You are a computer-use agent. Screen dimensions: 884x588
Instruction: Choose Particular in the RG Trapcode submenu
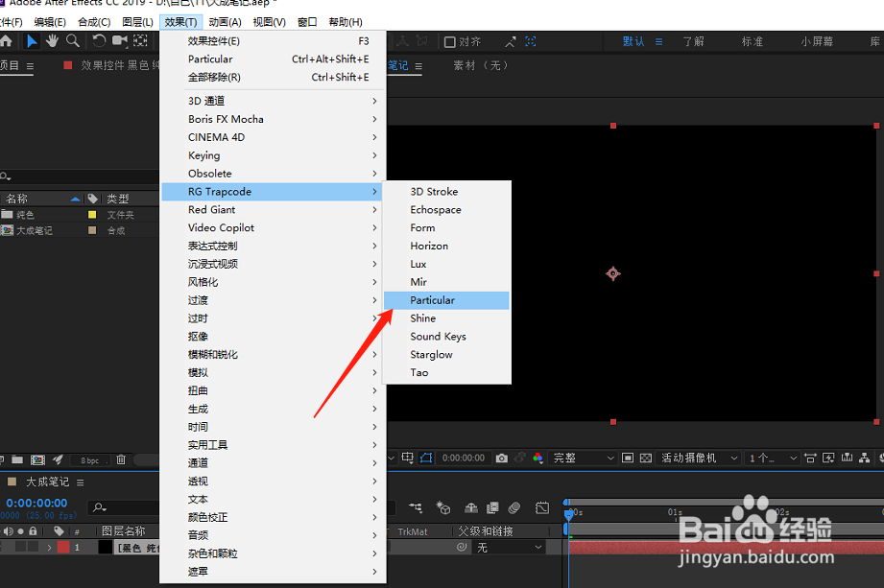tap(446, 300)
